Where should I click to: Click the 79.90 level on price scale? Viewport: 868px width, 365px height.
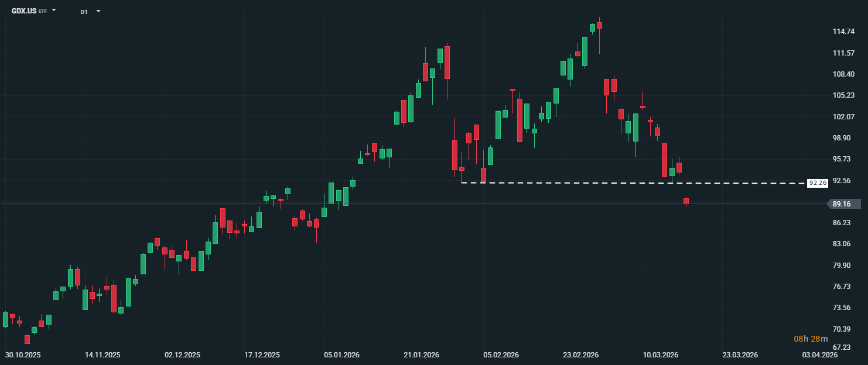(841, 266)
